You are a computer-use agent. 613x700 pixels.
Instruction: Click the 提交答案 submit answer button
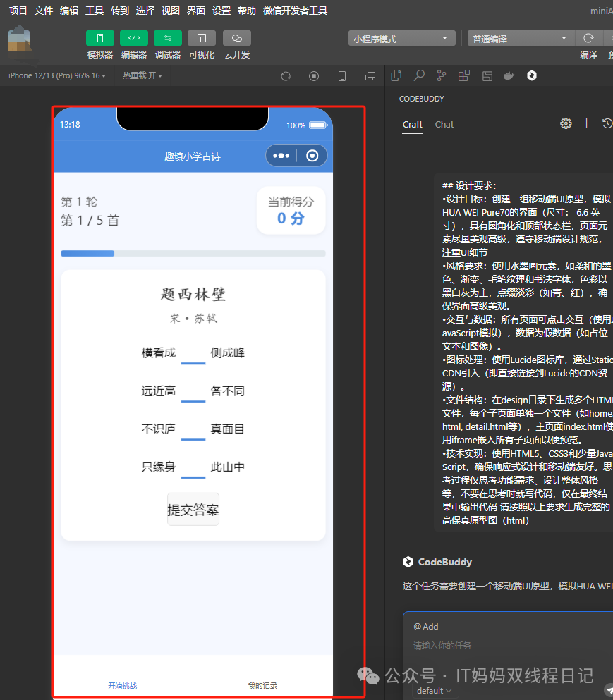(x=193, y=508)
